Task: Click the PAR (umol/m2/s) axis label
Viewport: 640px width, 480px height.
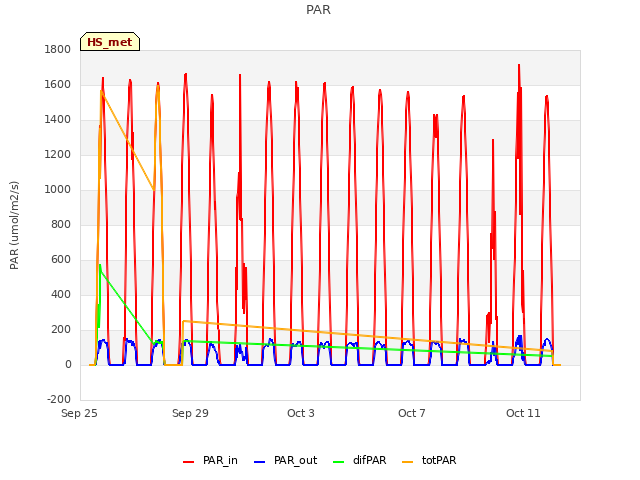Action: pos(14,225)
